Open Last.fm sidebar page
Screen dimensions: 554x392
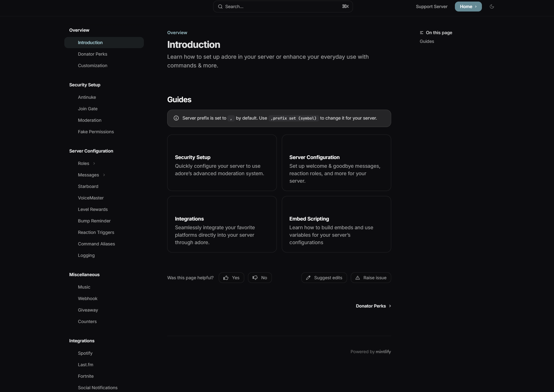tap(104, 365)
